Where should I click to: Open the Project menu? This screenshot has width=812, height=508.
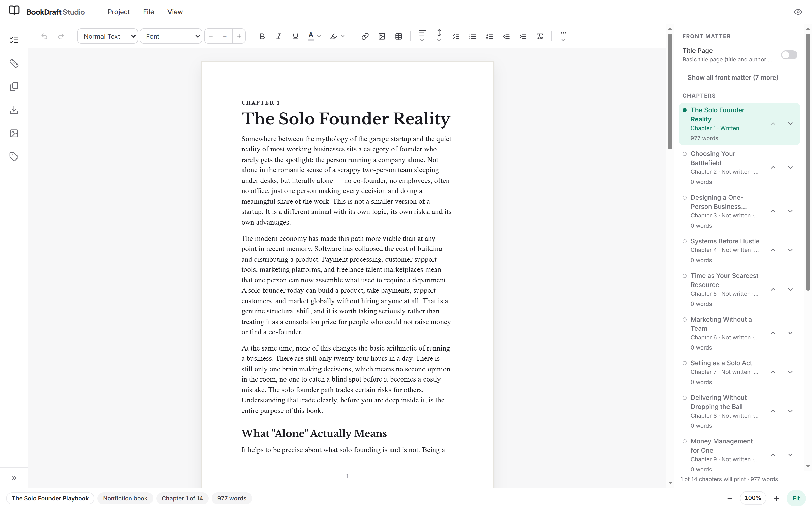click(x=119, y=12)
